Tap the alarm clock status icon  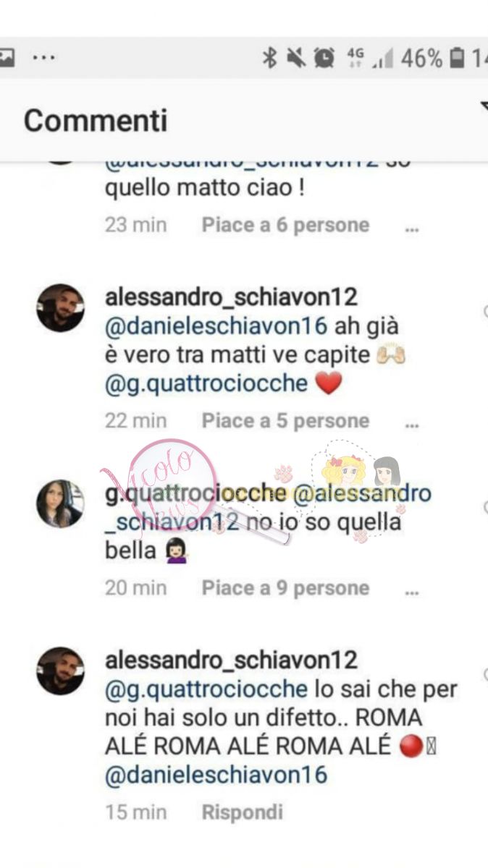point(325,59)
